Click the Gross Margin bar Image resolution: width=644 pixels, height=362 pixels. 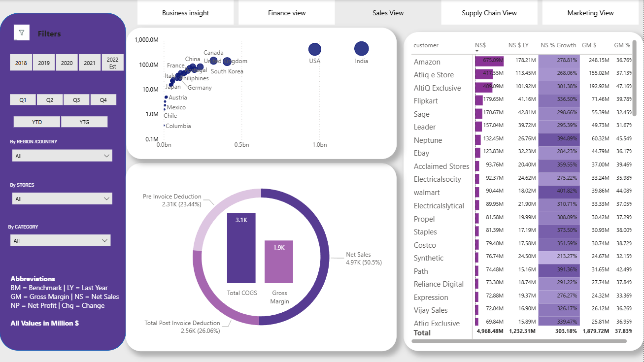279,262
